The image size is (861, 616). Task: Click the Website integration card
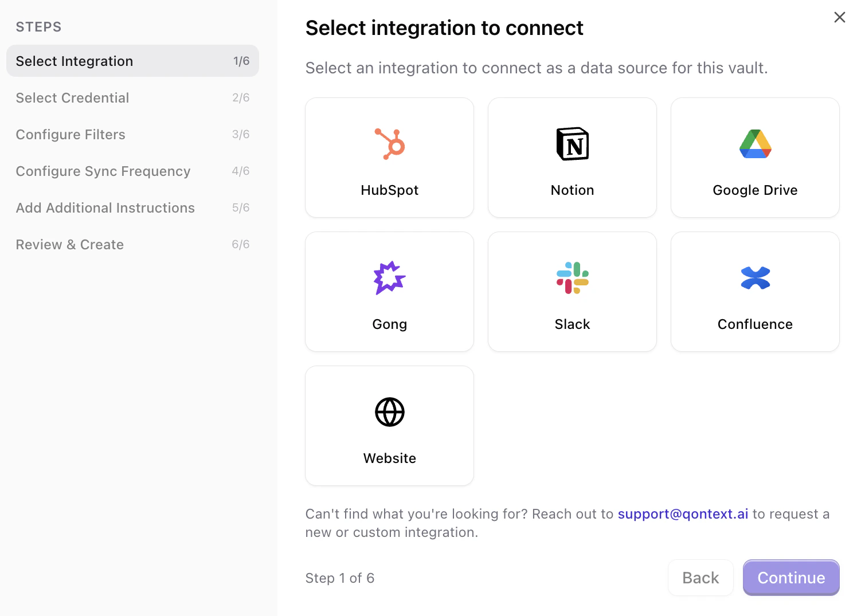(x=389, y=426)
